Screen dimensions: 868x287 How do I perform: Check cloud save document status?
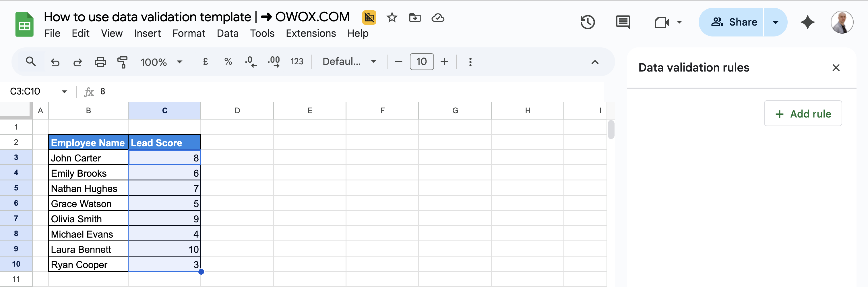(438, 17)
